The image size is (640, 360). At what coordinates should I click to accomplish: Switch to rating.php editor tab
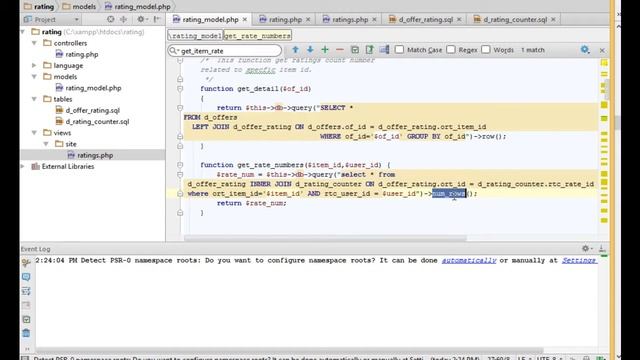[x=285, y=19]
